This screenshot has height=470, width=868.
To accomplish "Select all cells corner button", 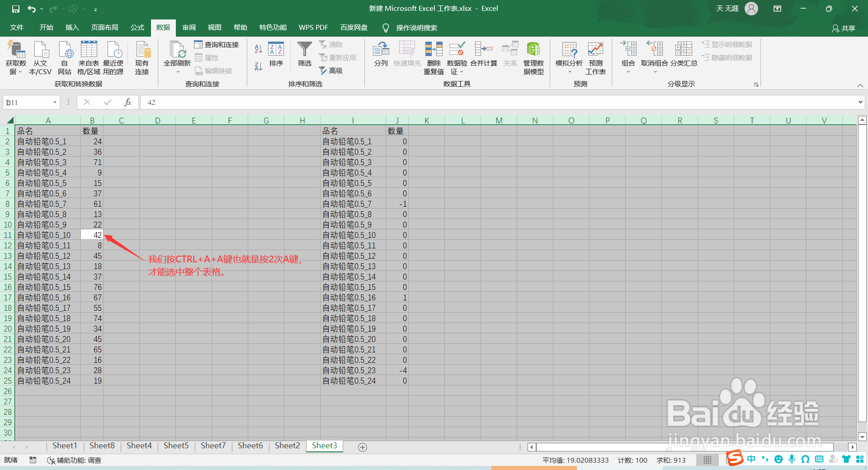I will pyautogui.click(x=9, y=120).
